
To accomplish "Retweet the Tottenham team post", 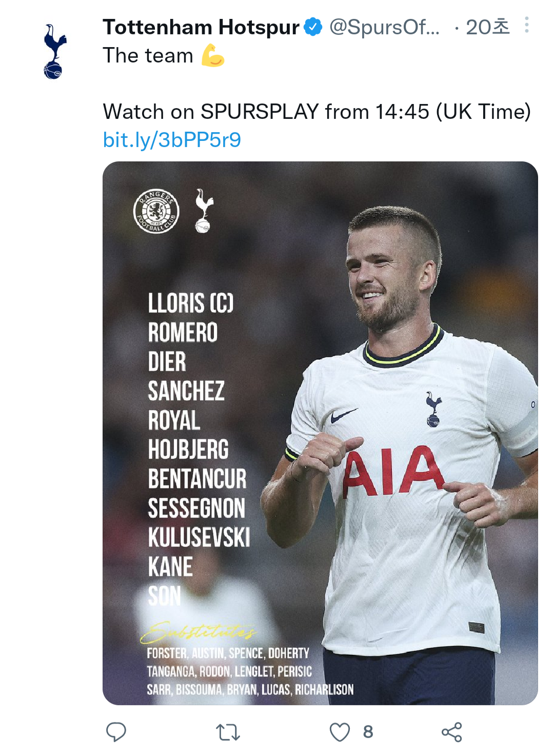I will tap(228, 732).
